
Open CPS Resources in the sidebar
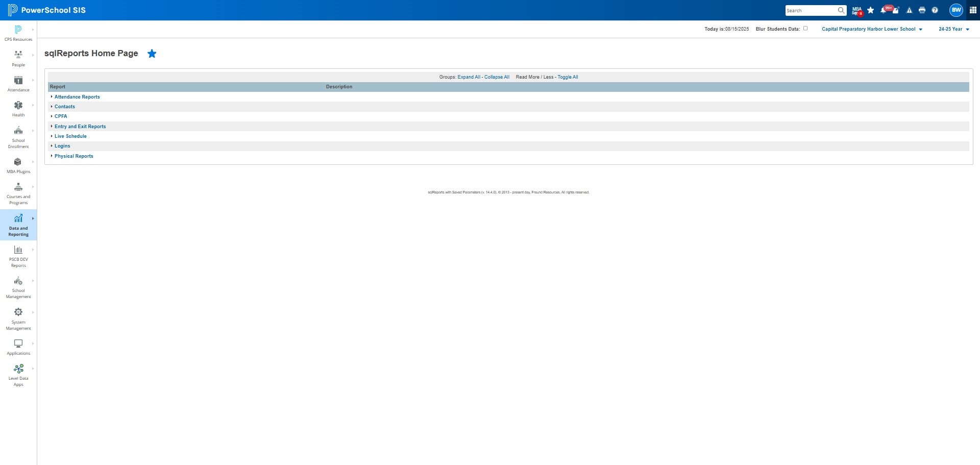pyautogui.click(x=18, y=33)
